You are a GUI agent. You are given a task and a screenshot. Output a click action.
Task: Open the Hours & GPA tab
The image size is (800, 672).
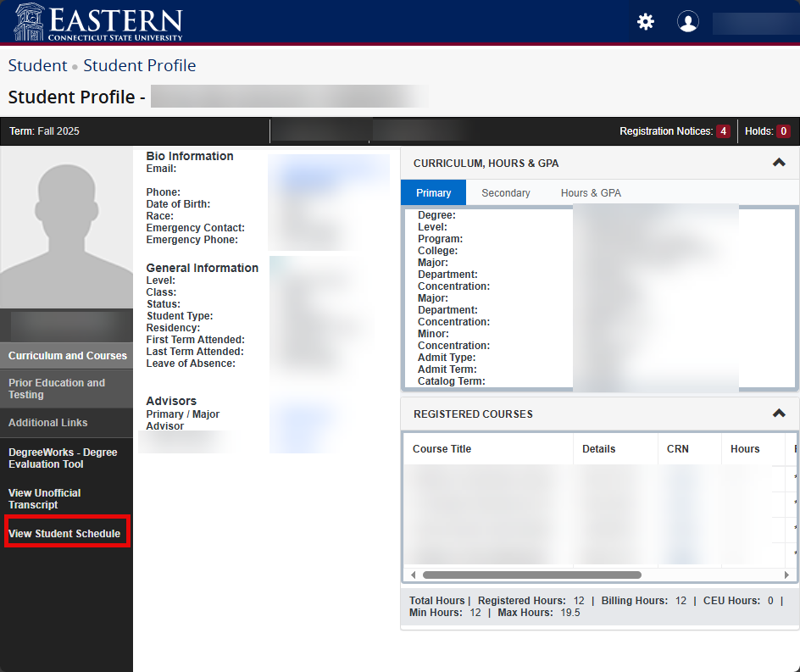click(x=591, y=193)
